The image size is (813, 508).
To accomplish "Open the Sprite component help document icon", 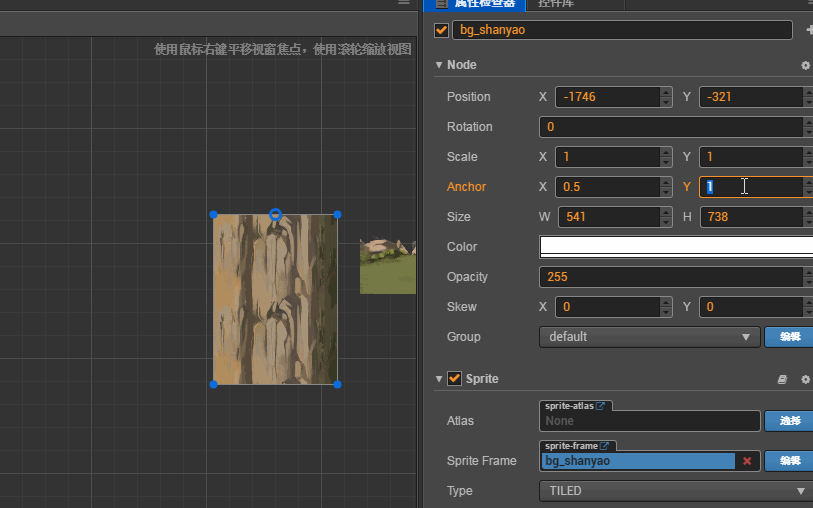I will click(x=782, y=379).
